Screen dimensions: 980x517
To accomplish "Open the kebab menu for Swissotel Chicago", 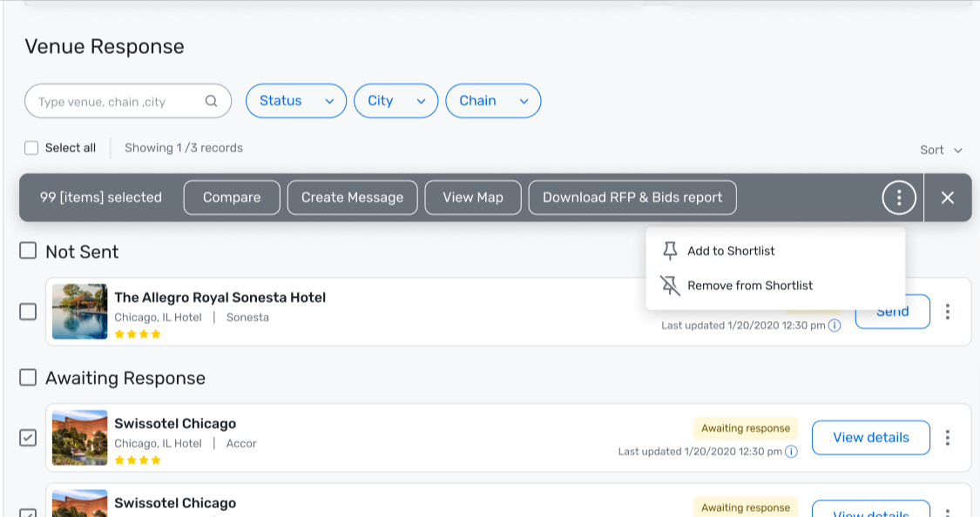I will [948, 438].
